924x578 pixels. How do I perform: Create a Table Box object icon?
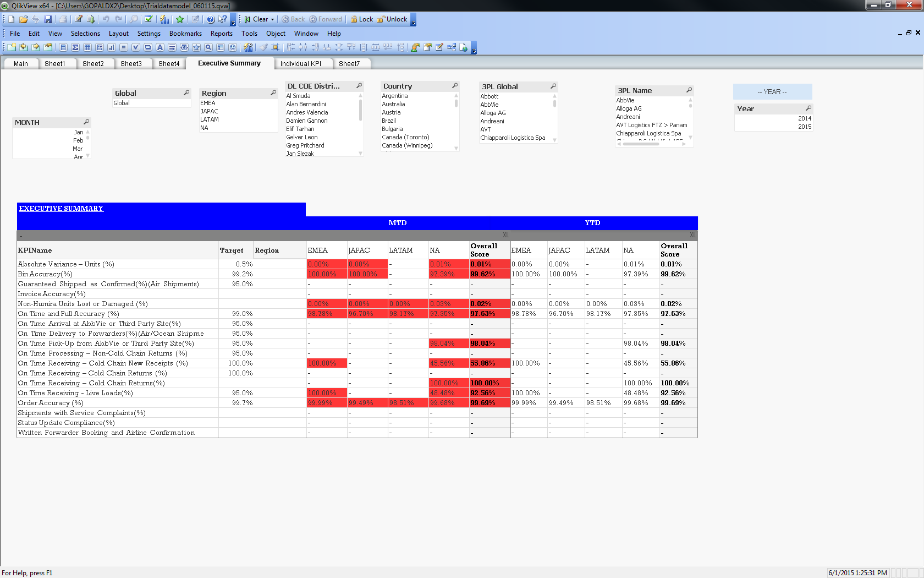[x=87, y=47]
